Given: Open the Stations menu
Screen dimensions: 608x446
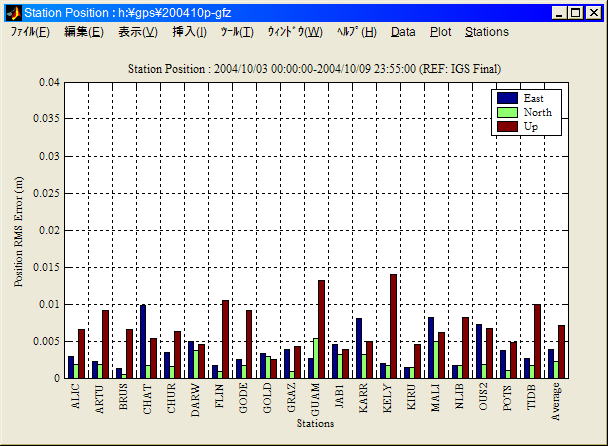Looking at the screenshot, I should [x=486, y=32].
